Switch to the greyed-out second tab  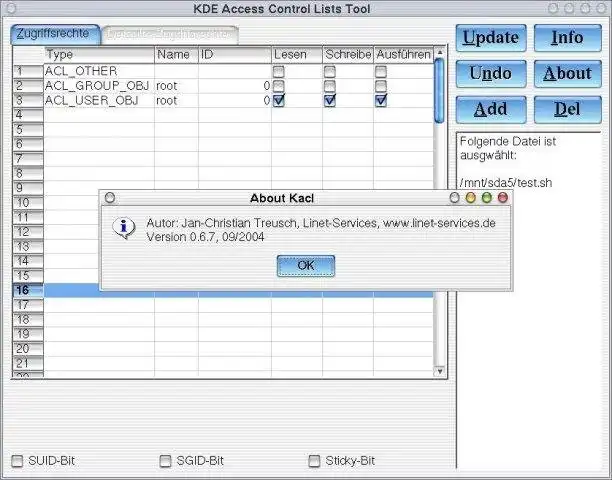click(169, 35)
